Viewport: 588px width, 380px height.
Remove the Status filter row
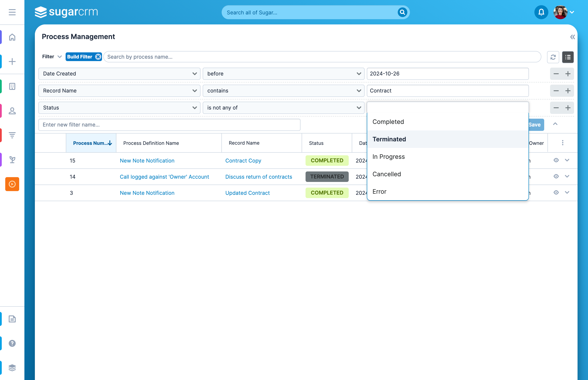(556, 108)
